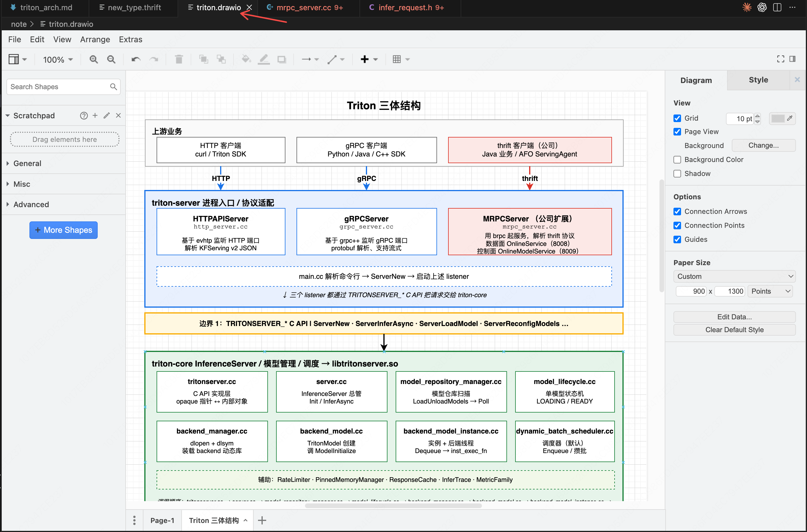Open the waypoints line style dropdown

tap(336, 59)
